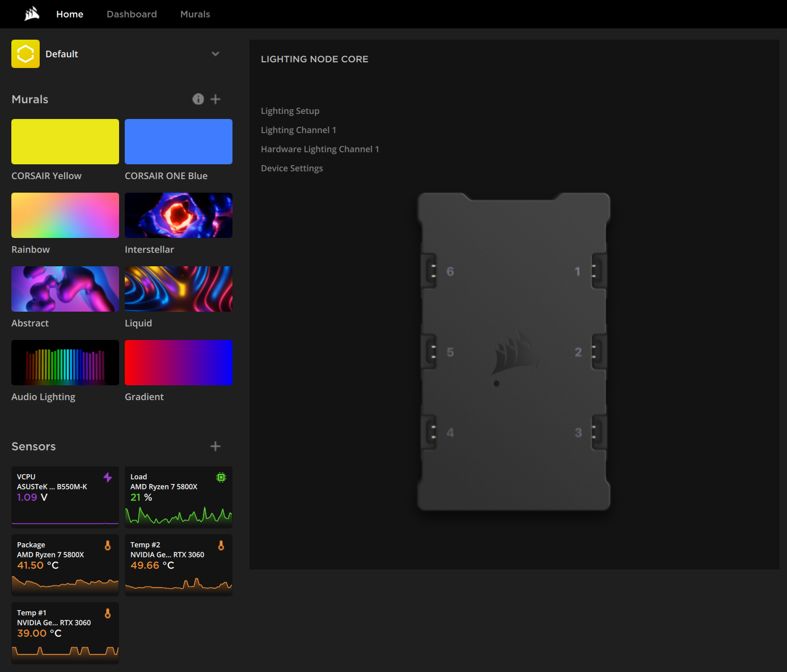
Task: Open the Temp #2 RTX 3060 sensor graph
Action: click(x=179, y=584)
